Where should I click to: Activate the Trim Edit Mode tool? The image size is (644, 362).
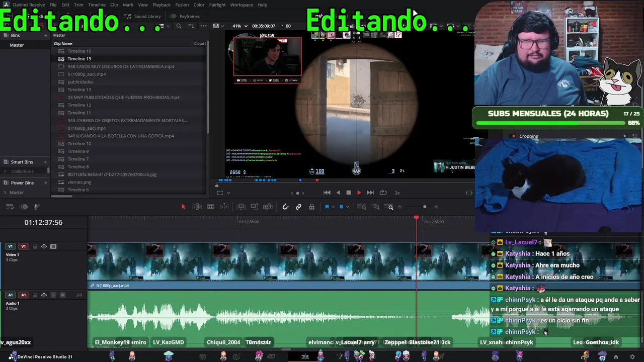(x=197, y=207)
